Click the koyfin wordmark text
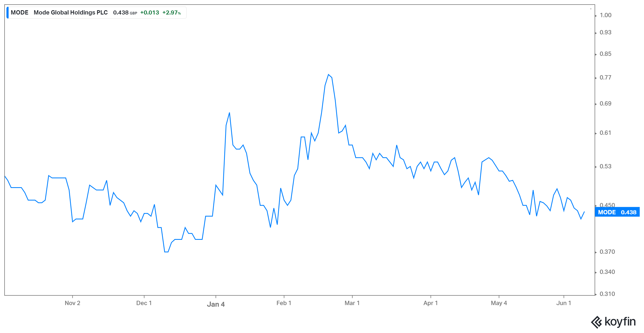 tap(620, 322)
